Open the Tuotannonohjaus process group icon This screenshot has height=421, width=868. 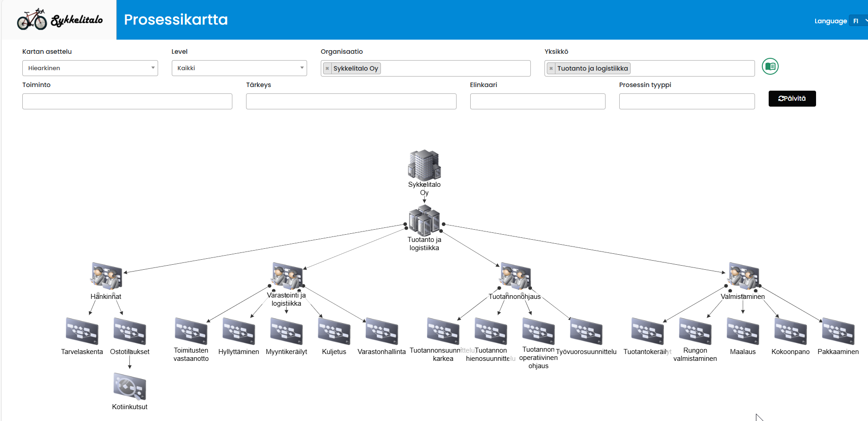515,277
